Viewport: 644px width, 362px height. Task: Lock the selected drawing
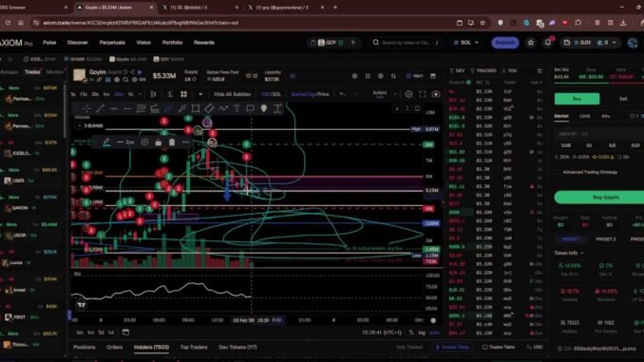click(158, 143)
